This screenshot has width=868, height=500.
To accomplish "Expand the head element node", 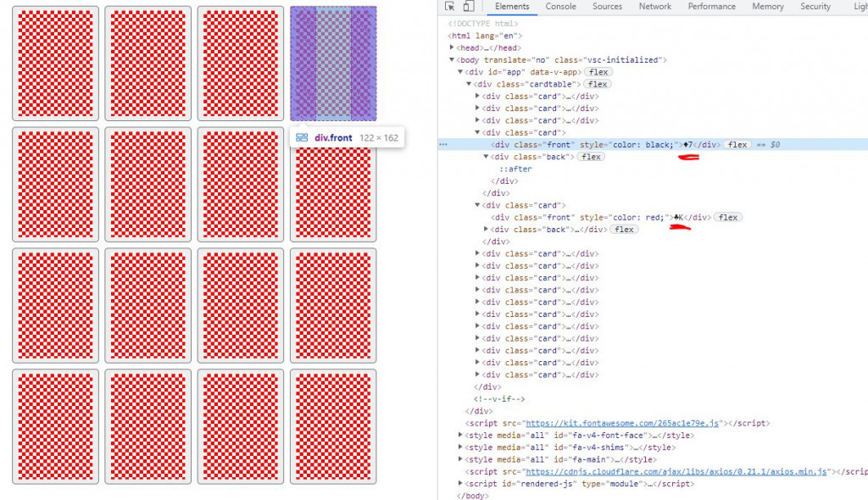I will click(x=452, y=47).
